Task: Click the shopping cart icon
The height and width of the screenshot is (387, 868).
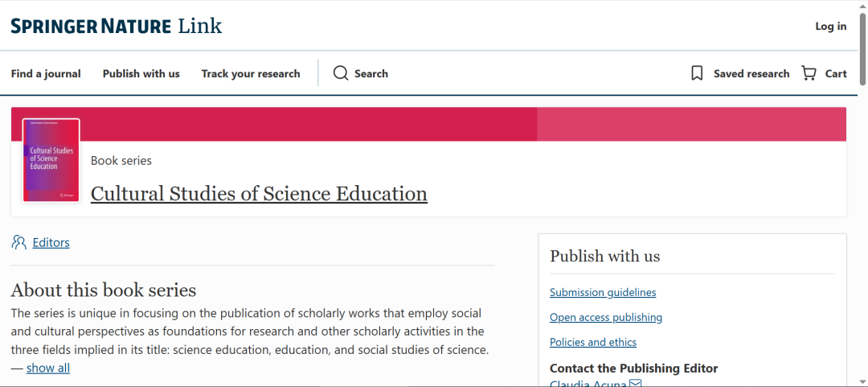Action: 809,73
